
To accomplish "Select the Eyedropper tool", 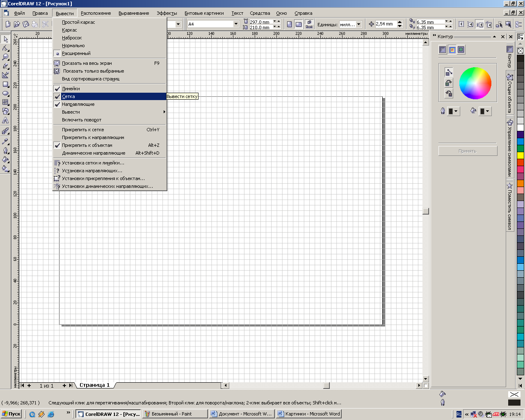I will pyautogui.click(x=5, y=141).
